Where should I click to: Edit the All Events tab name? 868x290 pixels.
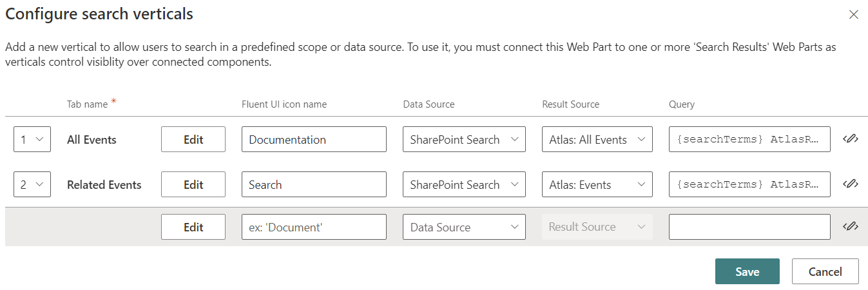pos(193,139)
